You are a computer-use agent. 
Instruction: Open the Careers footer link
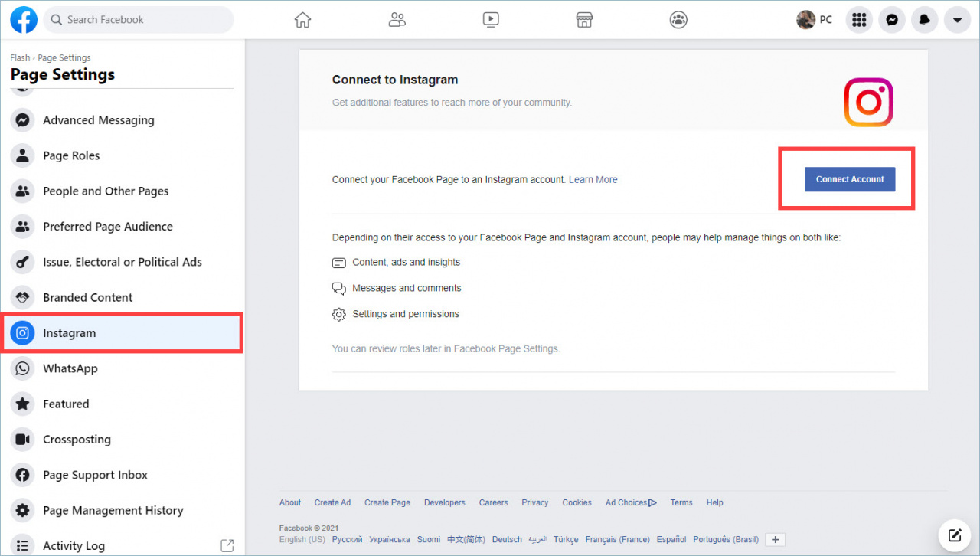click(x=494, y=502)
